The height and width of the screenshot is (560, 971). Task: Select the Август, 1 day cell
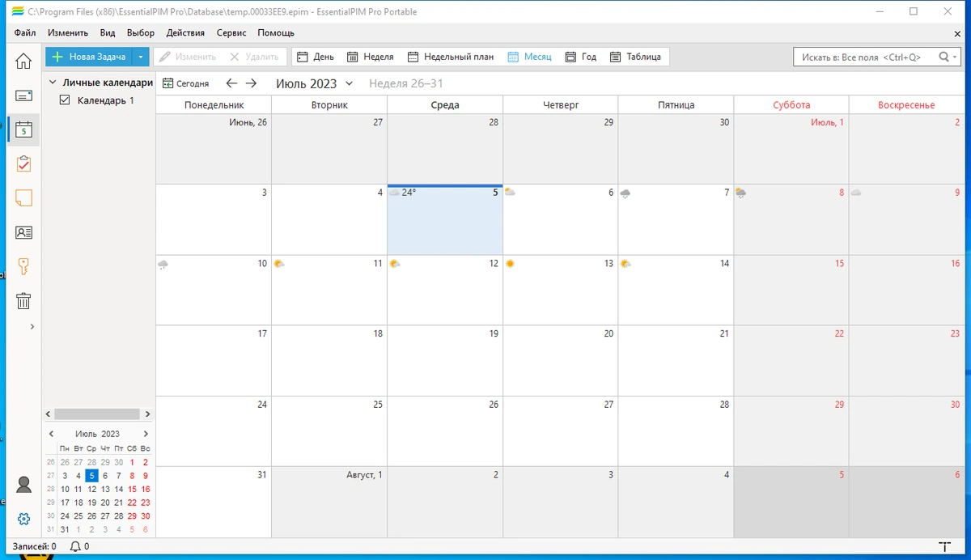(x=329, y=502)
